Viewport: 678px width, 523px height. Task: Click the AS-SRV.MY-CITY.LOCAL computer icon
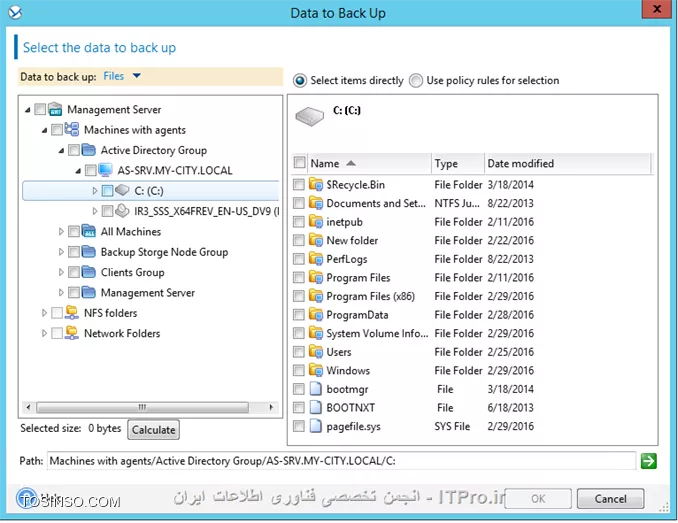click(x=106, y=170)
